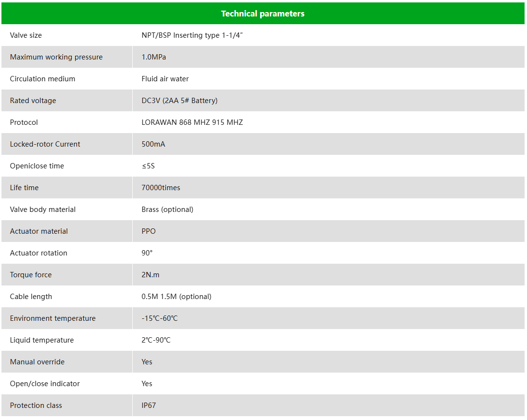The width and height of the screenshot is (527, 420).
Task: Click DC3V battery voltage value
Action: pyautogui.click(x=180, y=101)
